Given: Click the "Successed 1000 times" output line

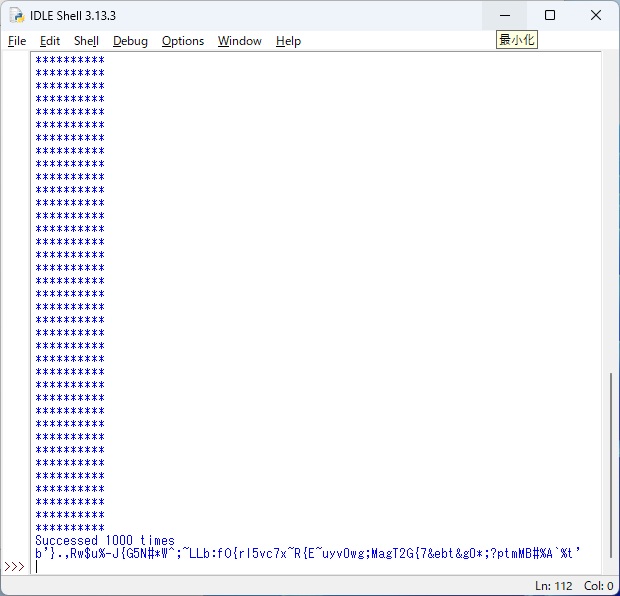Looking at the screenshot, I should (x=105, y=540).
